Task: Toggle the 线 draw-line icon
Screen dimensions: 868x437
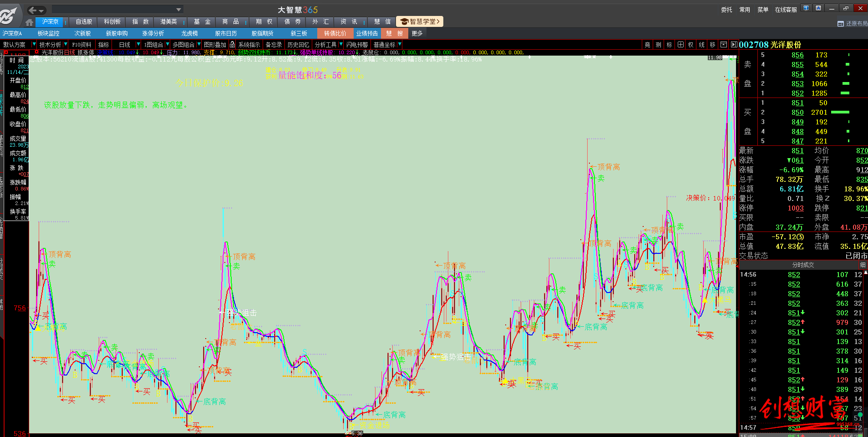Action: point(702,45)
